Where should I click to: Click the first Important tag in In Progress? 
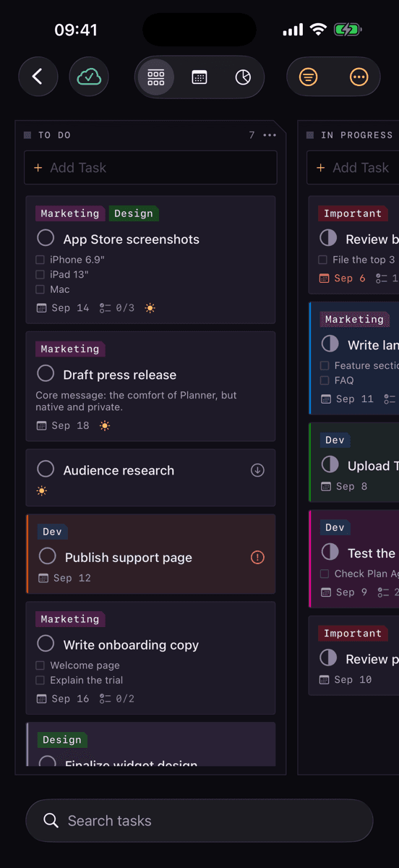[352, 213]
